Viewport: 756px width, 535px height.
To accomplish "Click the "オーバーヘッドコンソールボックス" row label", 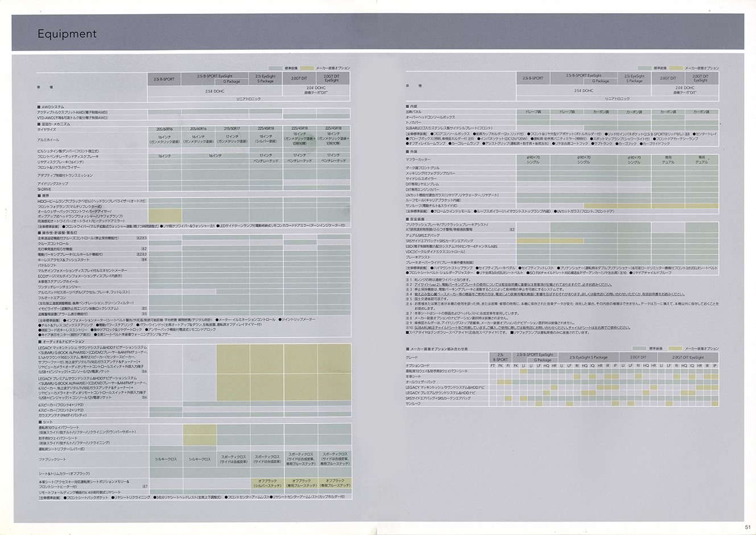I will pos(431,117).
